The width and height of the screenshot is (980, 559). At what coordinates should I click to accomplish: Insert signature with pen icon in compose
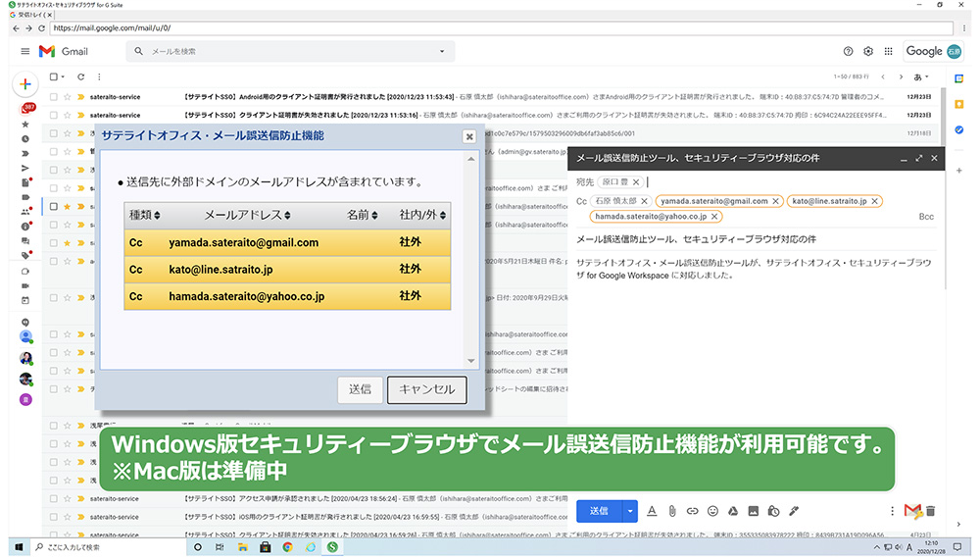coord(794,511)
